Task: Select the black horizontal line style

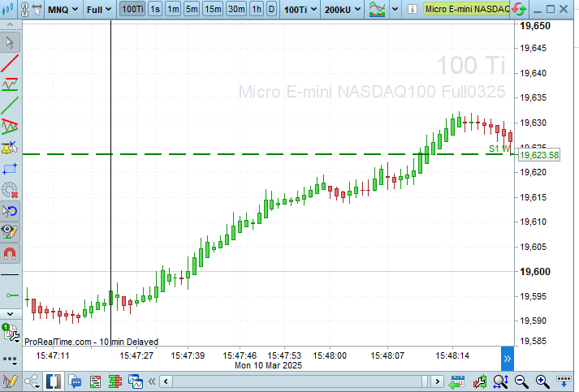Action: 10,274
